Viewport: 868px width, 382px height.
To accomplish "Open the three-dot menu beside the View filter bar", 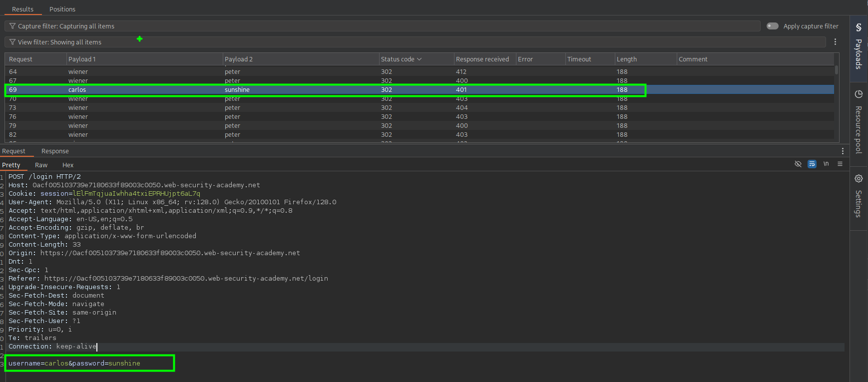I will (x=835, y=42).
